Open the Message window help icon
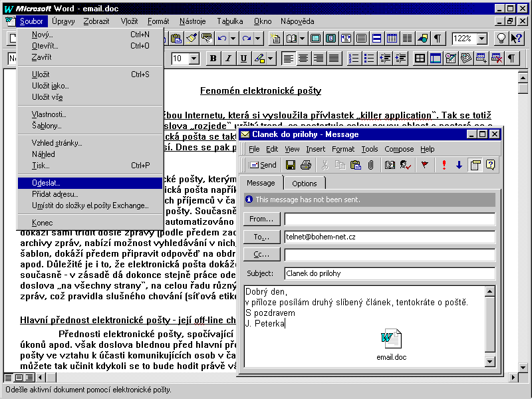532x399 pixels. pos(490,165)
